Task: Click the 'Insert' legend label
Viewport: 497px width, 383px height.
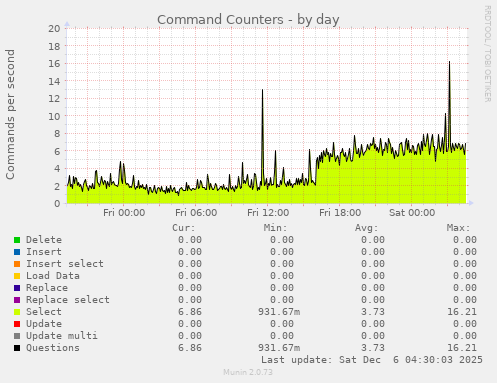Action: [44, 252]
